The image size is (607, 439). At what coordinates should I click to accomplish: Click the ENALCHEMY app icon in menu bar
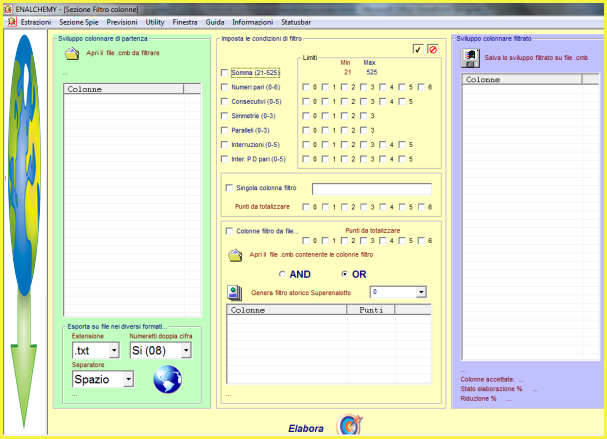(x=12, y=22)
